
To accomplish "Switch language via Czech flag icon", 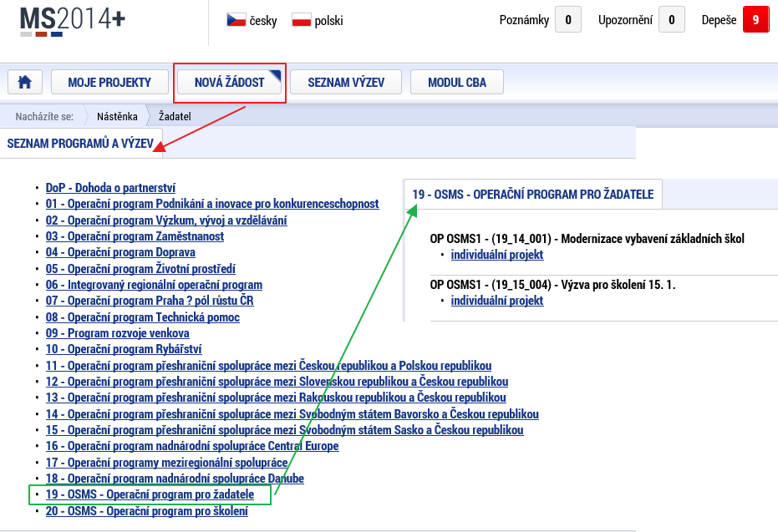I will coord(236,20).
